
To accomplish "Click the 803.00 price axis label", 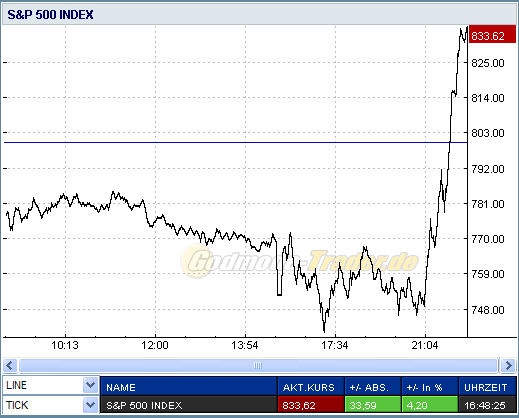I will [488, 133].
